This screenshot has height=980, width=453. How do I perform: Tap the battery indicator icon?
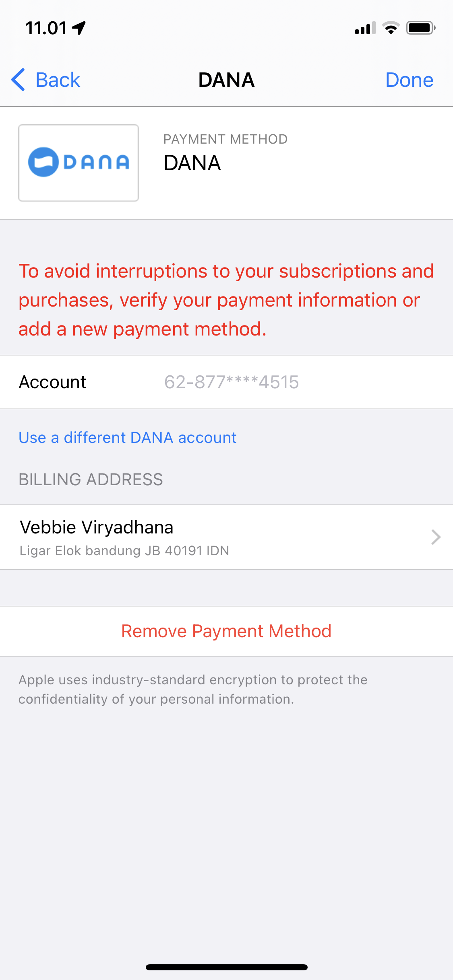pos(421,28)
